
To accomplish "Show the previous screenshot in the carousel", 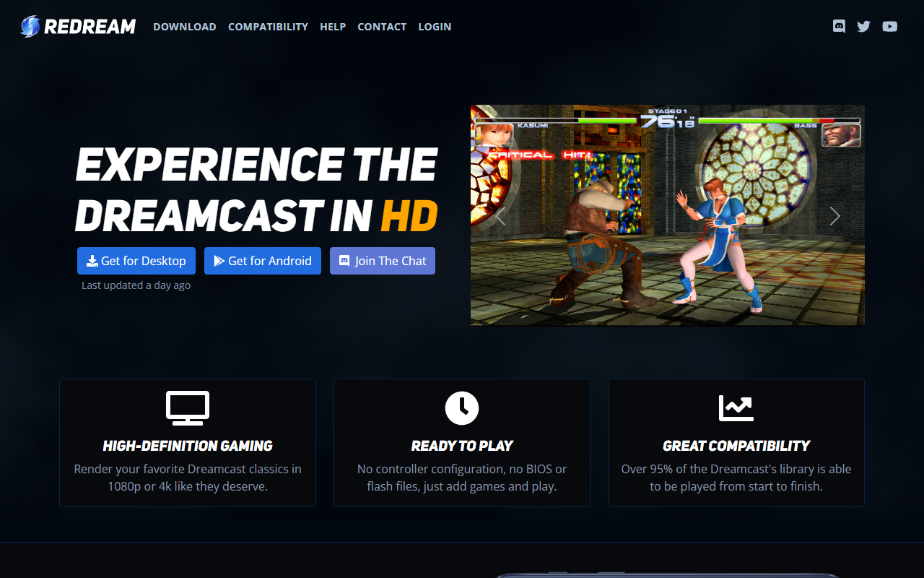I will pyautogui.click(x=500, y=215).
